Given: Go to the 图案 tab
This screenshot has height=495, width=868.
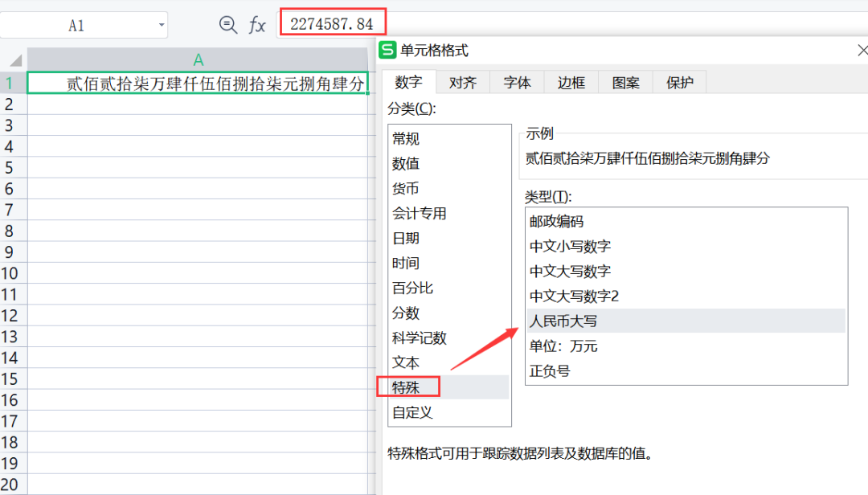Looking at the screenshot, I should (625, 83).
